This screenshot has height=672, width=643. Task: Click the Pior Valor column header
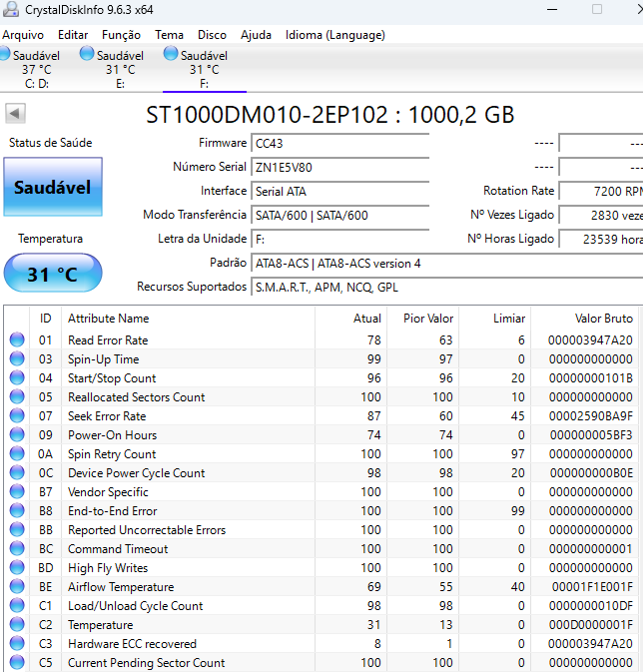423,318
